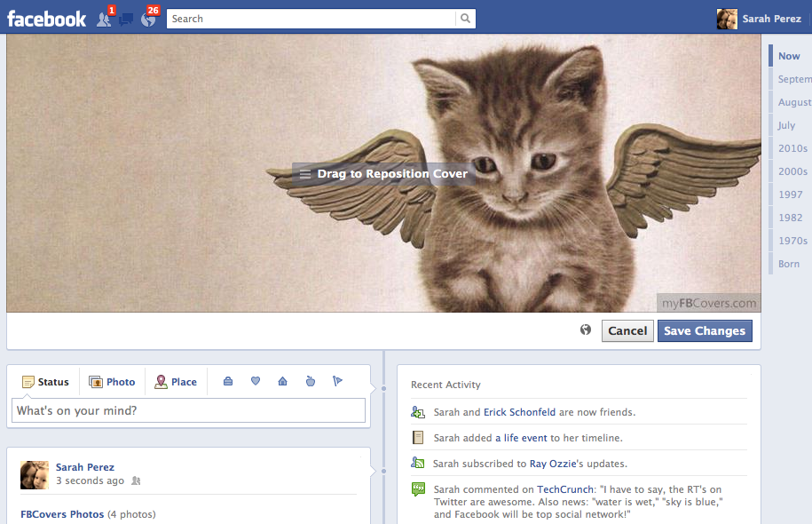
Task: Open the TechCrunch link
Action: pyautogui.click(x=565, y=489)
